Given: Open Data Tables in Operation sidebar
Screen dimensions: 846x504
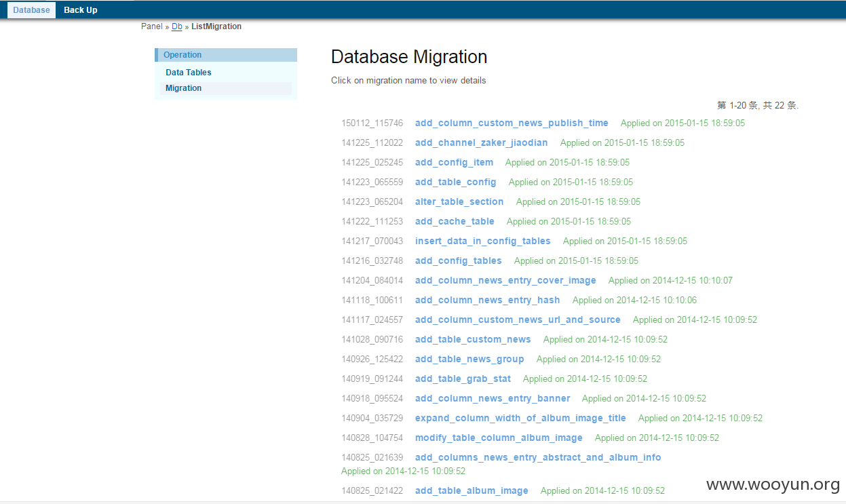Looking at the screenshot, I should 189,73.
